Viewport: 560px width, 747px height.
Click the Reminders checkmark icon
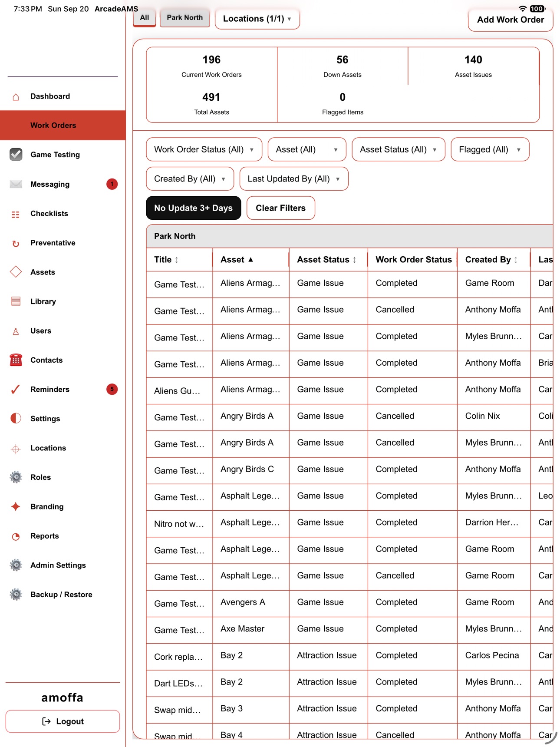[16, 389]
